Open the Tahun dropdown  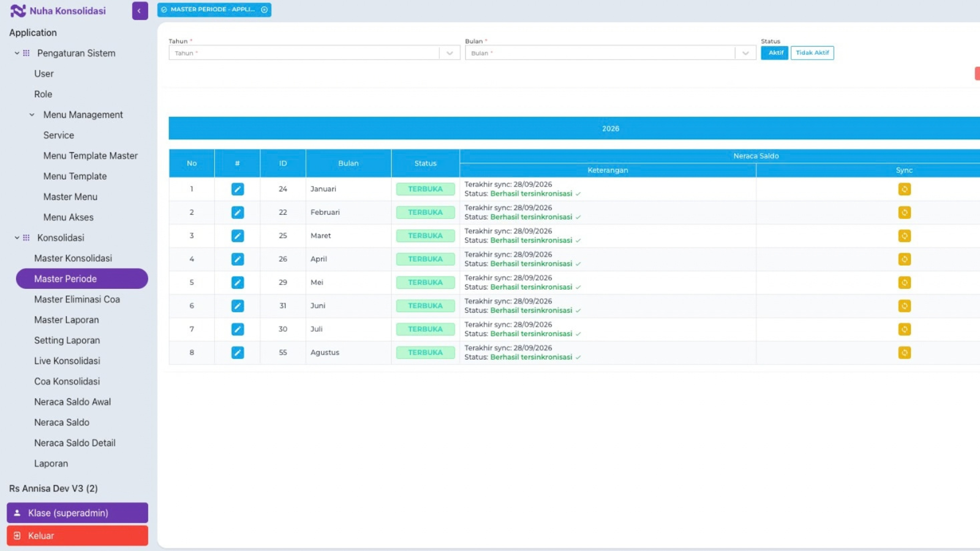tap(314, 53)
